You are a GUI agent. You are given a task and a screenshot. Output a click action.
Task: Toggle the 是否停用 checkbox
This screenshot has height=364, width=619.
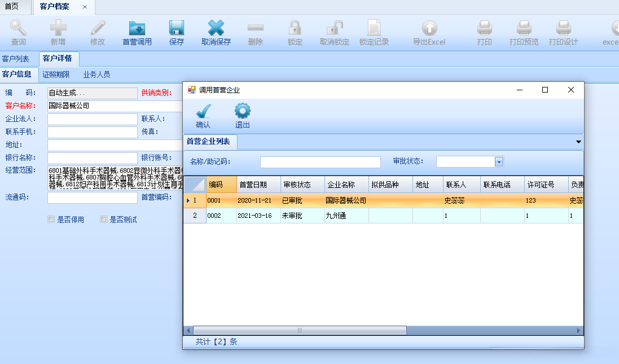51,220
